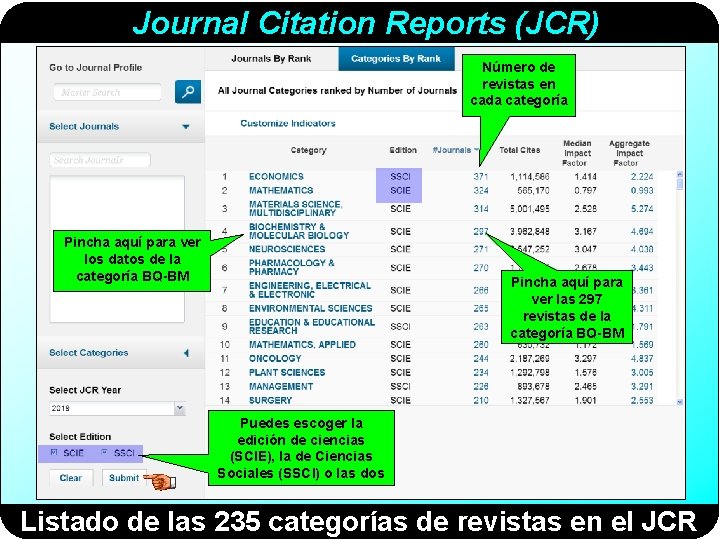Expand the Select Categories arrow
The image size is (720, 540).
(186, 353)
